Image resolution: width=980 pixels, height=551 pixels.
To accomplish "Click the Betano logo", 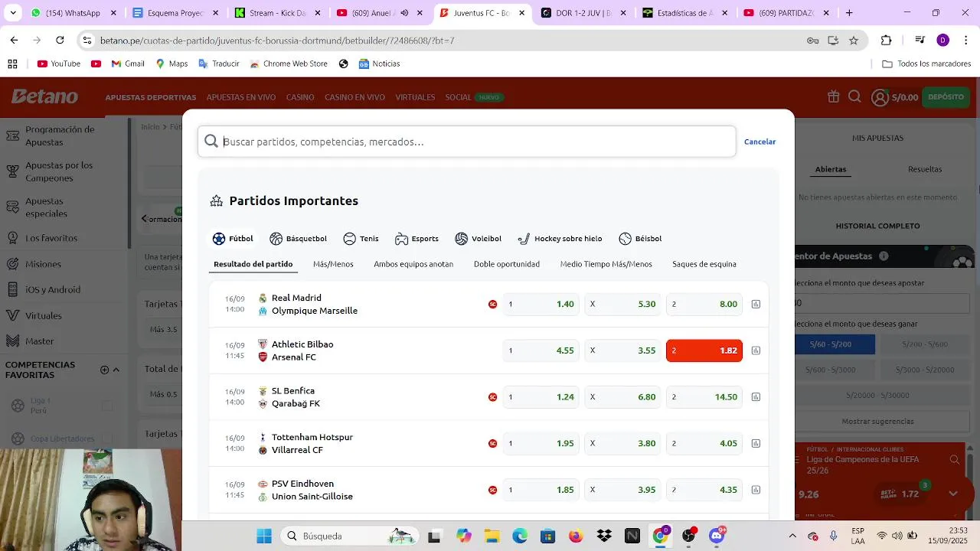I will click(x=44, y=96).
